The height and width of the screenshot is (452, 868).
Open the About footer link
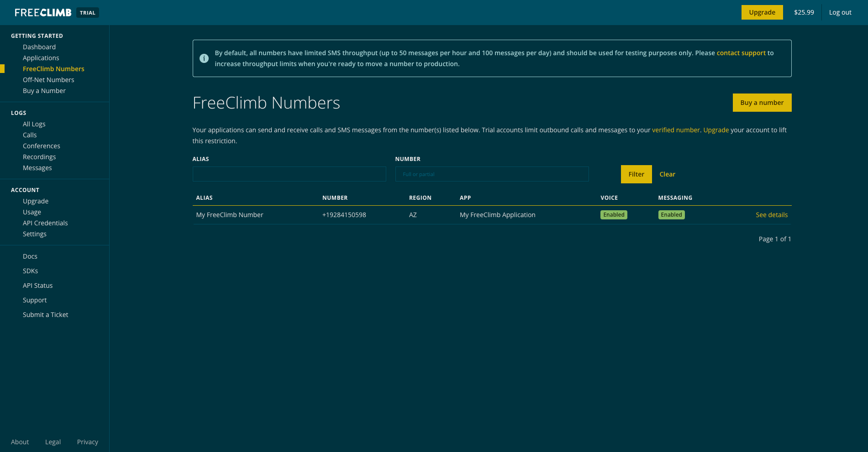pyautogui.click(x=20, y=442)
